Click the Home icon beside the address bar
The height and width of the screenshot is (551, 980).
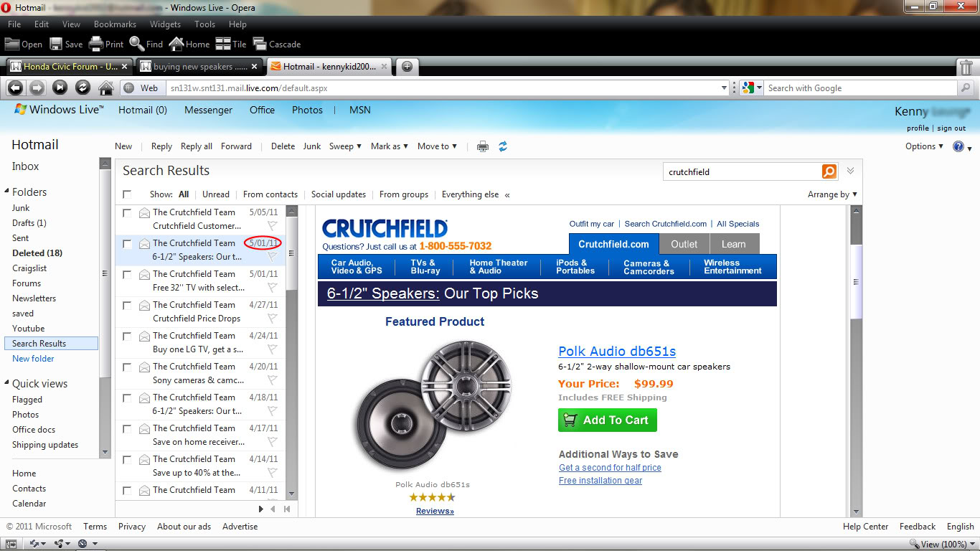tap(106, 88)
